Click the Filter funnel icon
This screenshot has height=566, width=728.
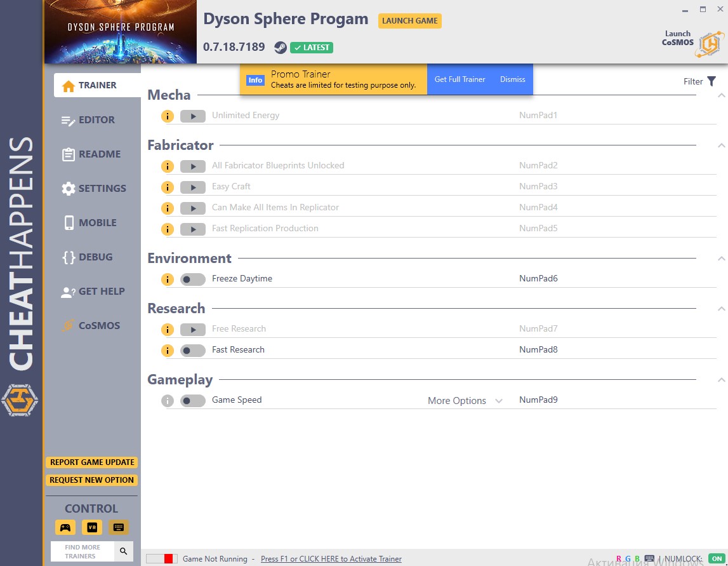click(x=711, y=81)
